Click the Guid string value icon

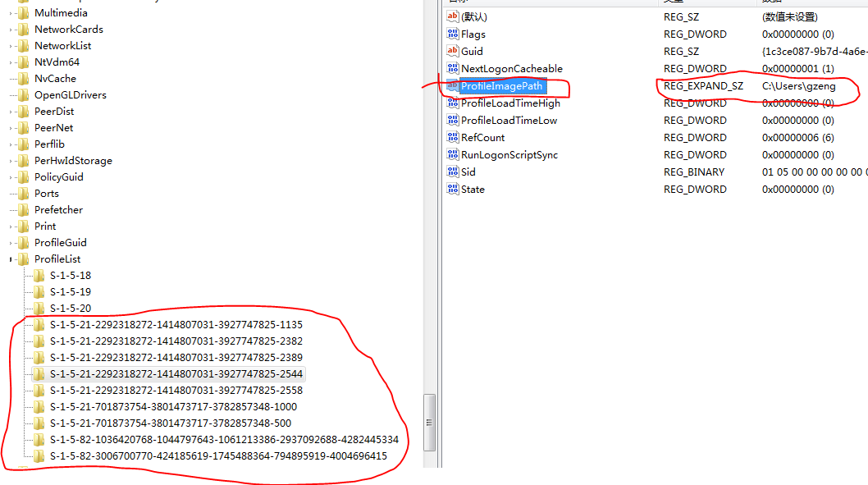[452, 51]
